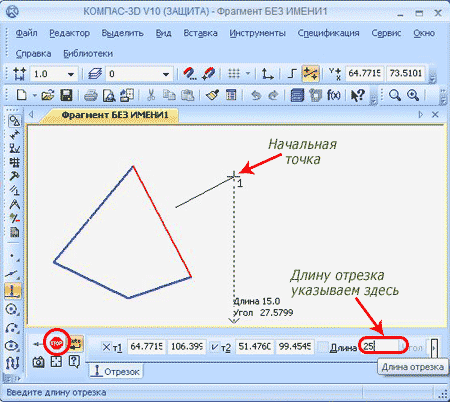Select the Ellipse tool
The height and width of the screenshot is (402, 450).
click(x=13, y=345)
